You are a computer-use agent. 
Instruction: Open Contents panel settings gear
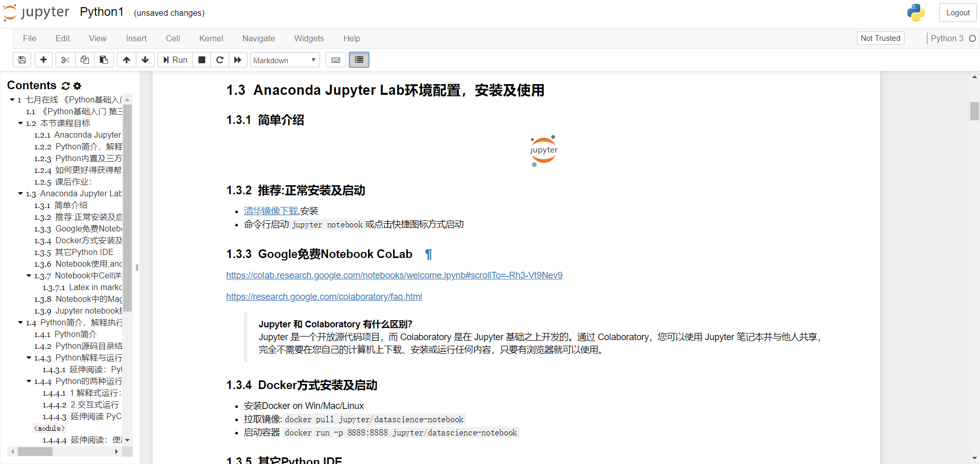point(78,86)
